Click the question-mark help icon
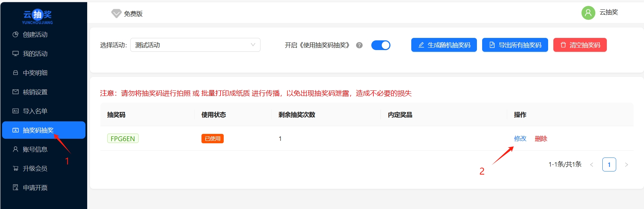 pos(360,45)
